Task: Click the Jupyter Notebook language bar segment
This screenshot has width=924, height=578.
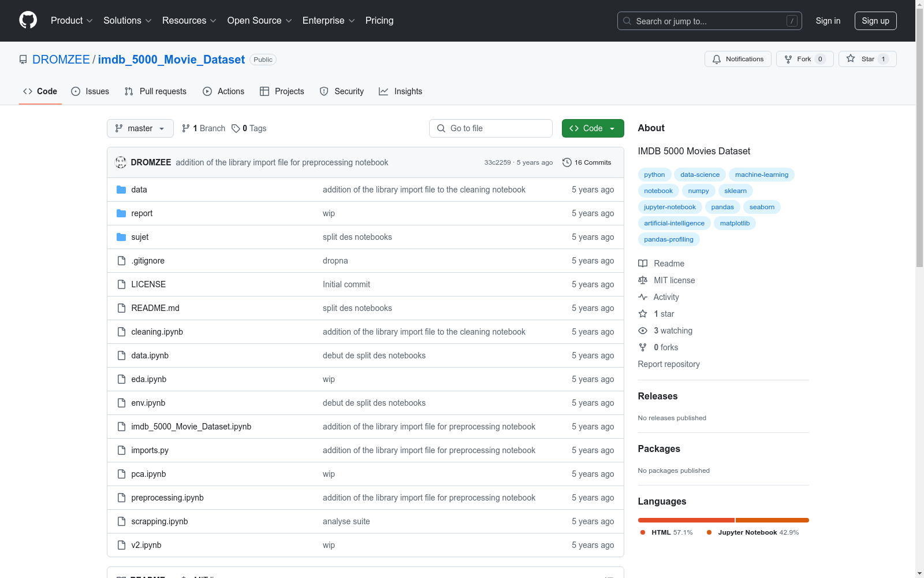Action: point(772,520)
